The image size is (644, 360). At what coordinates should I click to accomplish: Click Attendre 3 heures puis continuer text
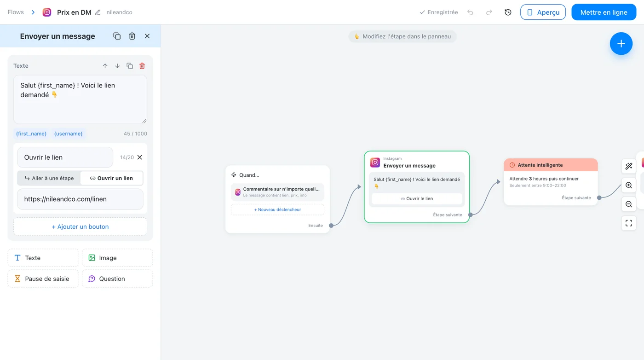pyautogui.click(x=544, y=179)
